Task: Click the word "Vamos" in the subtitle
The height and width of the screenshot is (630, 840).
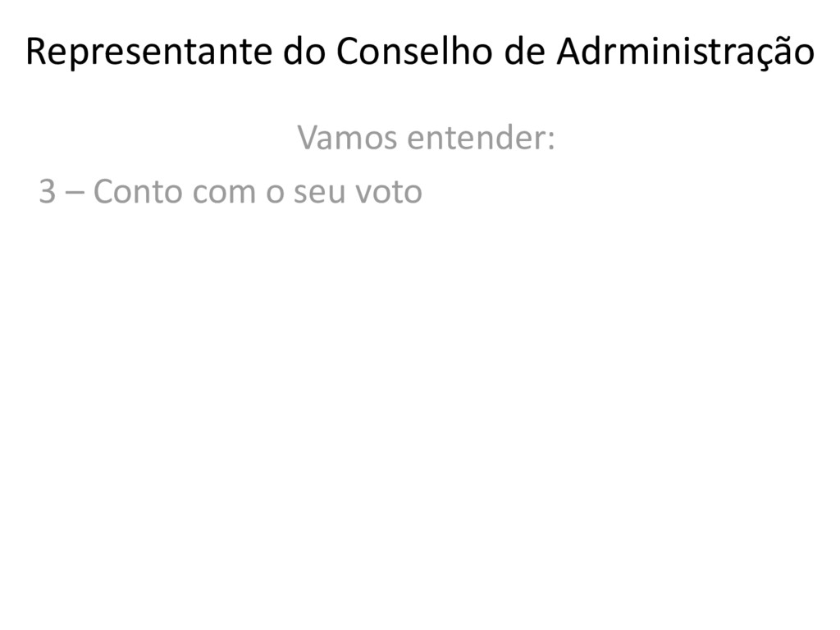Action: 348,139
